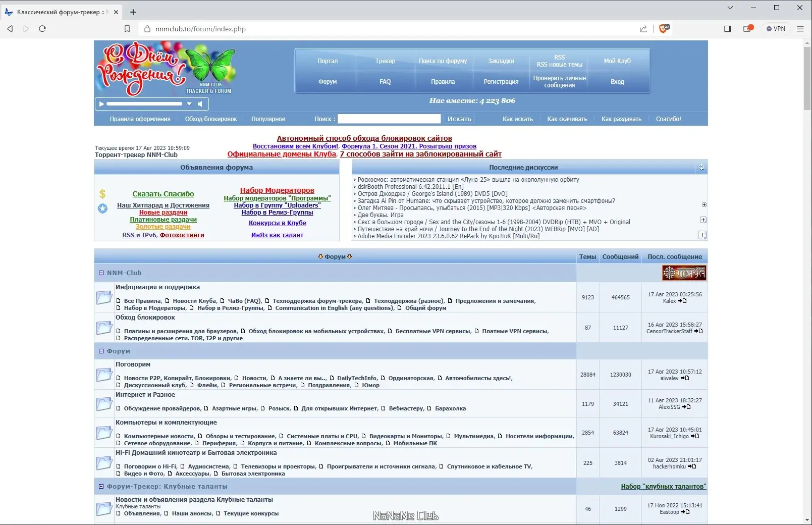
Task: Click the audio player progress bar
Action: (144, 104)
